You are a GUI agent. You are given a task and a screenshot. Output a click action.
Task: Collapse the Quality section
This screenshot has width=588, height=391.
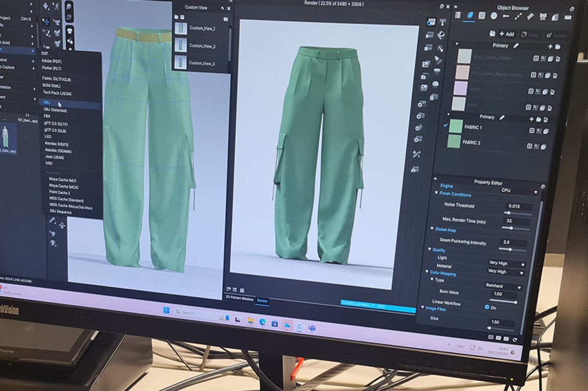coord(430,249)
